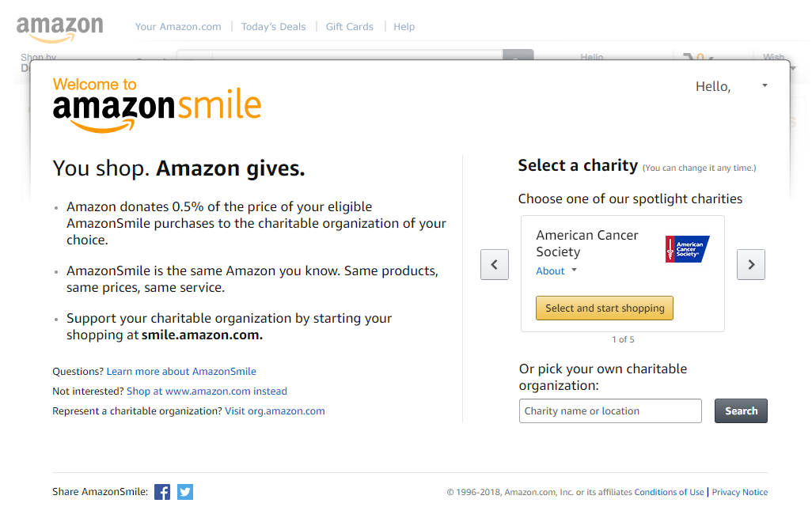Open the Hello account dropdown arrow
This screenshot has height=522, width=812.
click(765, 85)
